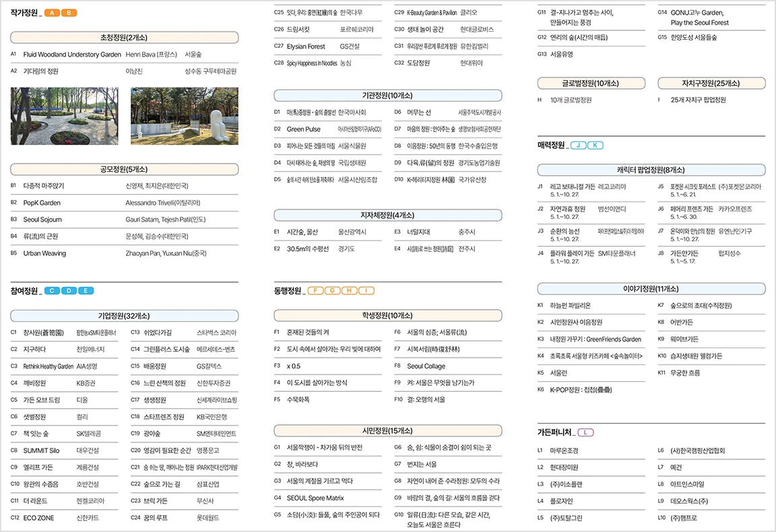Image resolution: width=776 pixels, height=532 pixels.
Task: Click the 지자체정원(4개소) header bar
Action: tap(388, 215)
